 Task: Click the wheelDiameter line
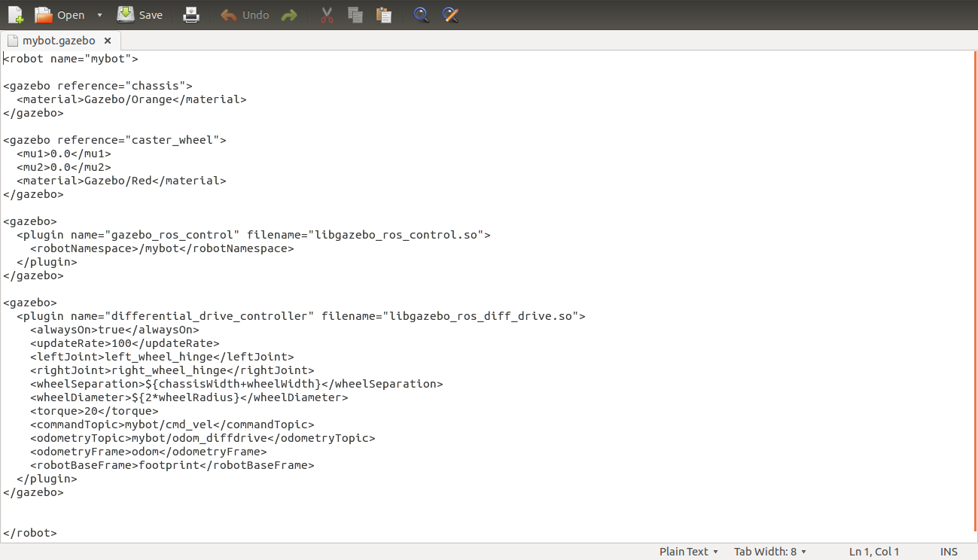click(189, 397)
